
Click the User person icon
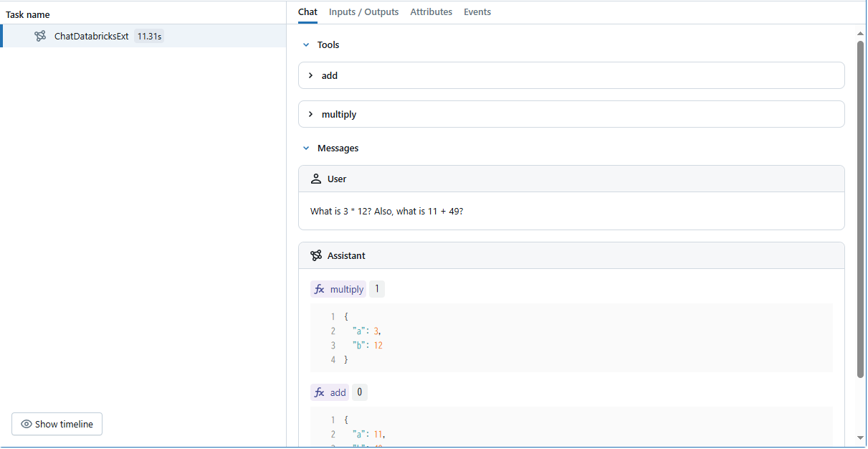tap(316, 179)
